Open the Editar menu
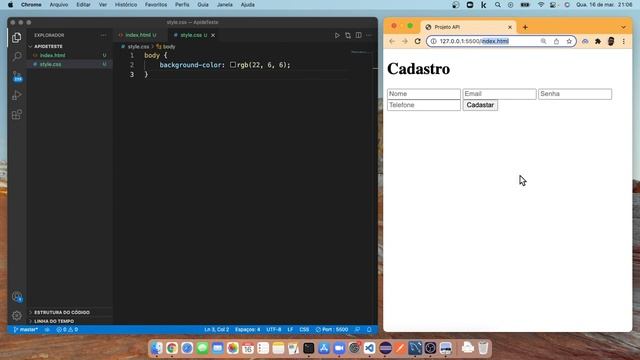The height and width of the screenshot is (360, 640). (x=83, y=4)
